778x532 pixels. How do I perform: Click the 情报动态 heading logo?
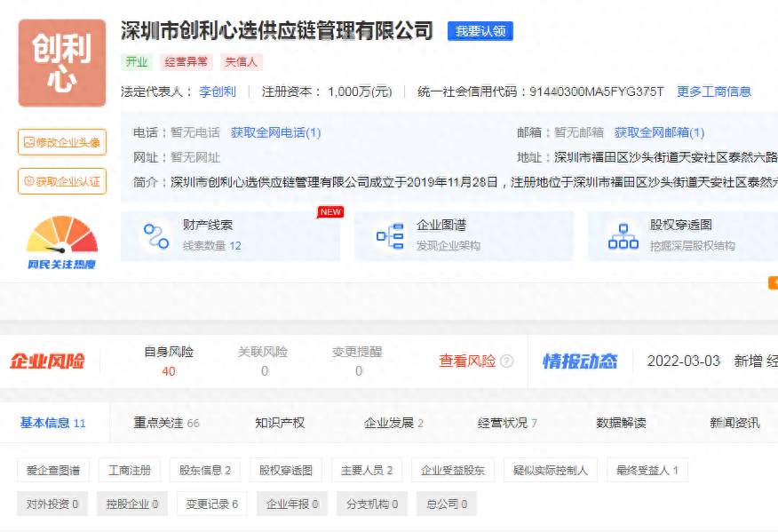(x=580, y=361)
